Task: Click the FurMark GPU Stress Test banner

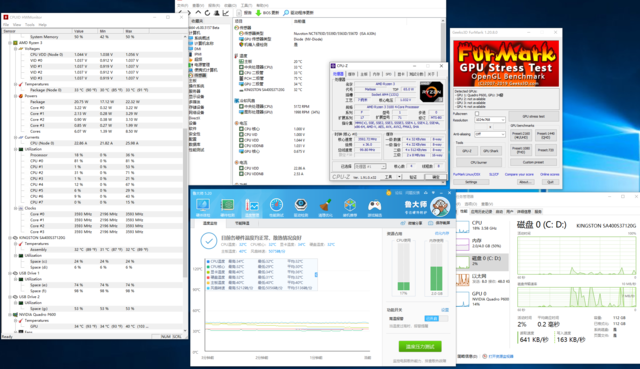Action: coord(506,63)
